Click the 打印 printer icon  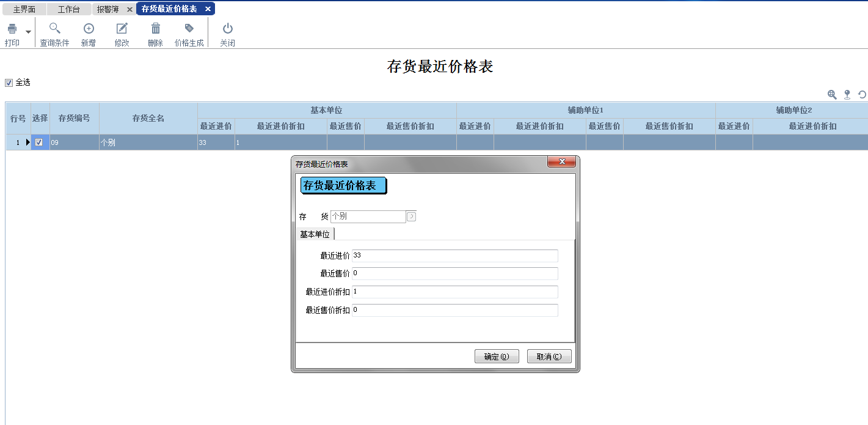click(x=12, y=29)
